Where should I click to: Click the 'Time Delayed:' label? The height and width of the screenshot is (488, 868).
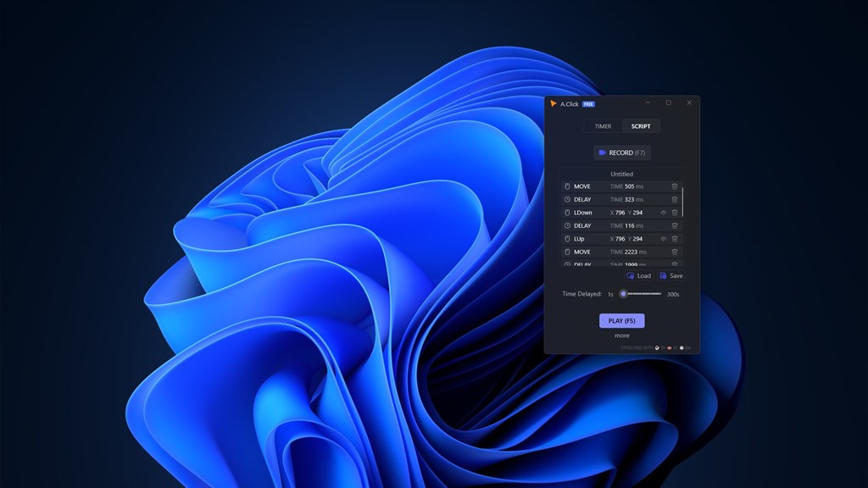tap(581, 294)
